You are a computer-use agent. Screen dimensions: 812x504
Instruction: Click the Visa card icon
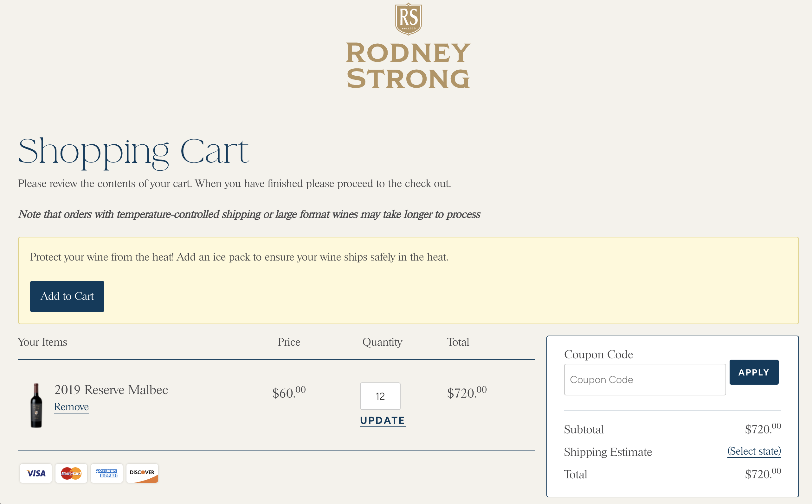click(36, 473)
